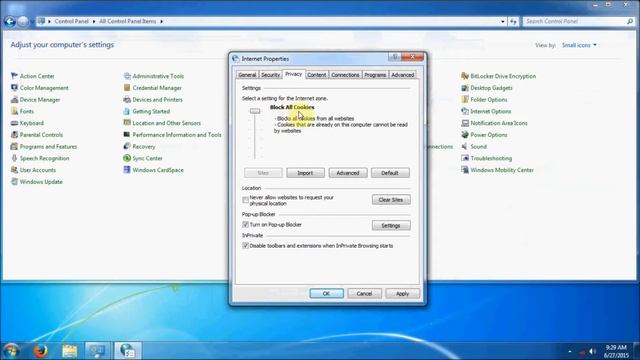Expand the arrow after Control Panel breadcrumb

point(94,21)
